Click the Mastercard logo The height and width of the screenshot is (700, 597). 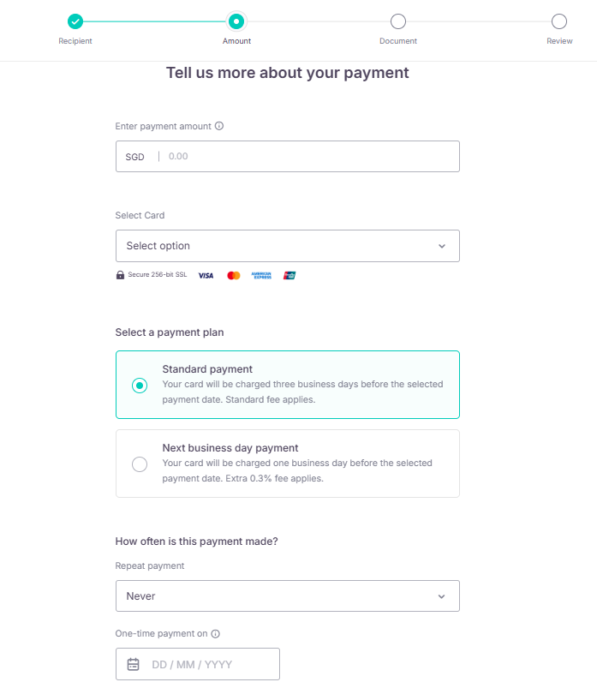234,275
